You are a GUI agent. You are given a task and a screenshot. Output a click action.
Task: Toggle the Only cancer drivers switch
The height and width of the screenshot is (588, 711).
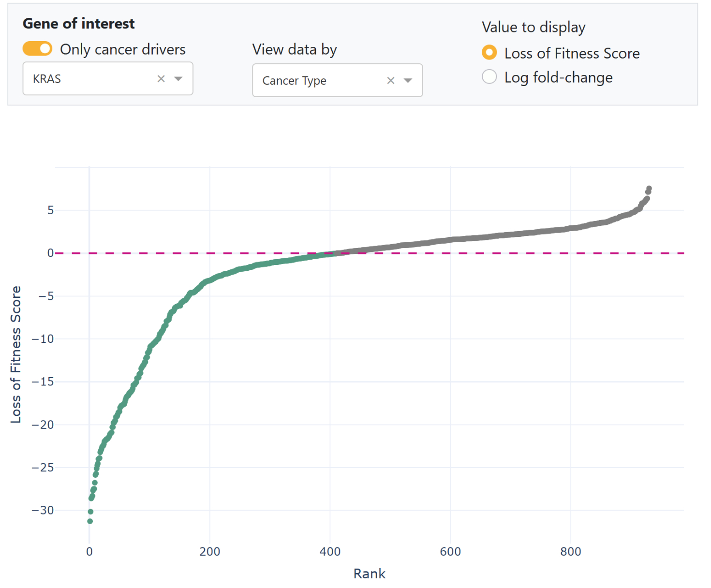click(37, 49)
